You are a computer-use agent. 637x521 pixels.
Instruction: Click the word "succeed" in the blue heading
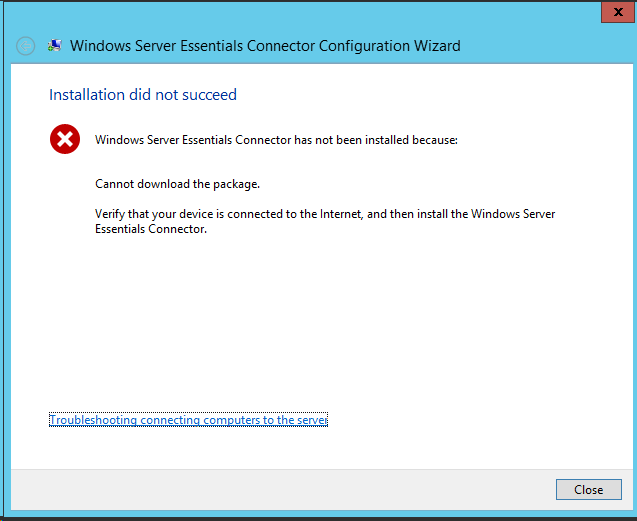(209, 95)
